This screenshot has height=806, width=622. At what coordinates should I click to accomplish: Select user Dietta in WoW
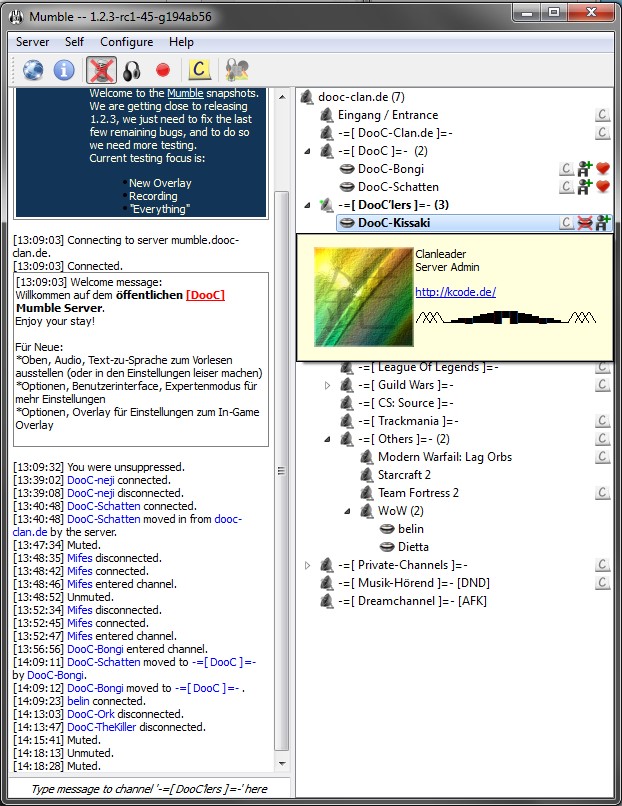[x=413, y=547]
